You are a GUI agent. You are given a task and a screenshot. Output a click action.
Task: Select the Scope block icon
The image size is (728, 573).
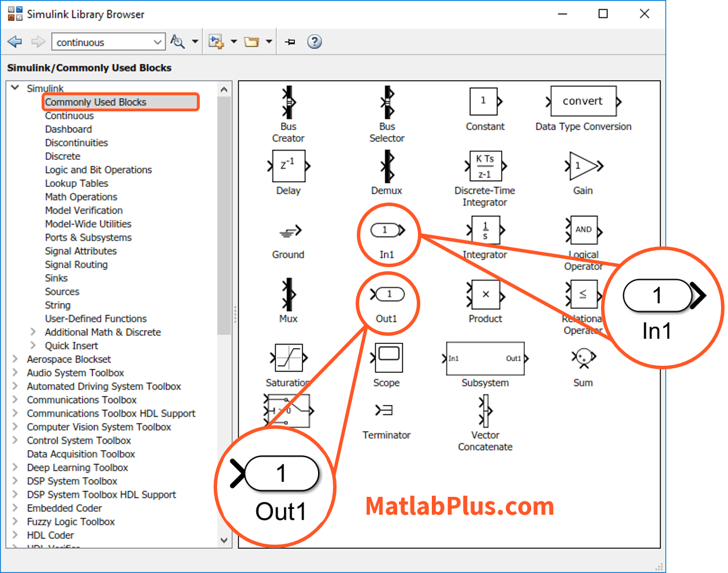(x=388, y=358)
